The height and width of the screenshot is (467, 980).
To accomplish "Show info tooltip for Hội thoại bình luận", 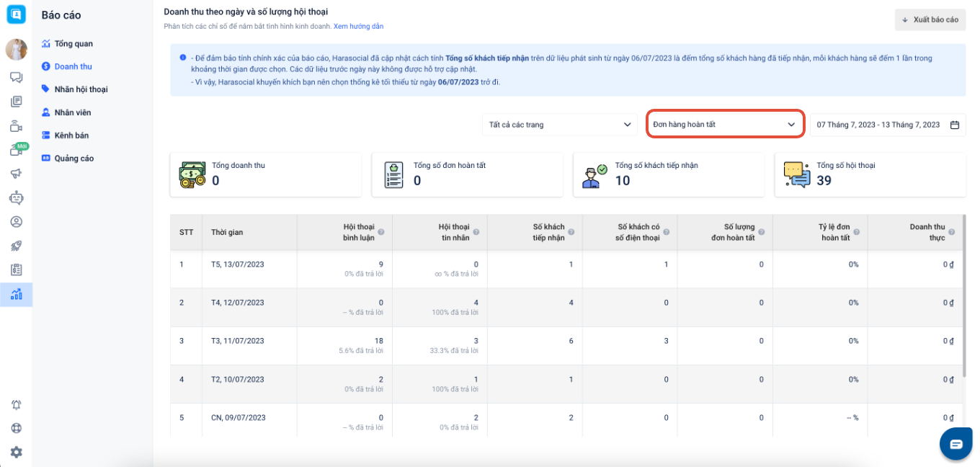I will point(381,232).
